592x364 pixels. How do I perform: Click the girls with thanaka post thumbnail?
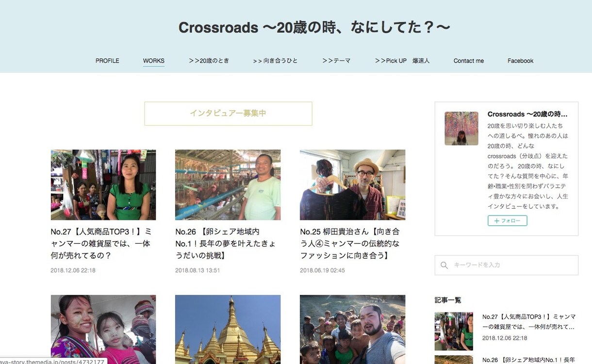[x=103, y=330]
